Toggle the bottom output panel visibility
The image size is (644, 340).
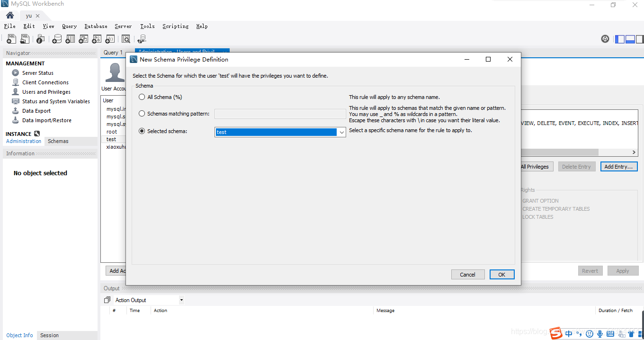(x=630, y=39)
